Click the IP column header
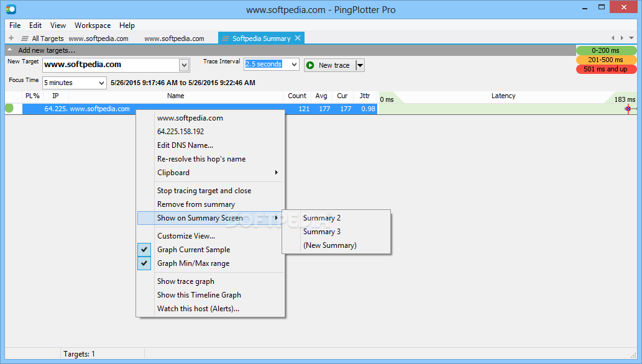642x364 pixels. pyautogui.click(x=56, y=96)
